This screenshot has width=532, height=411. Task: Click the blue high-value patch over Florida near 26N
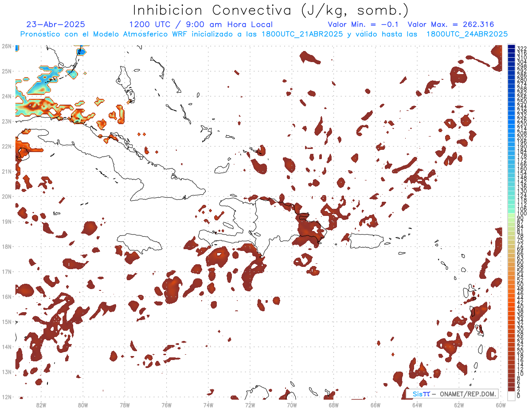point(81,52)
